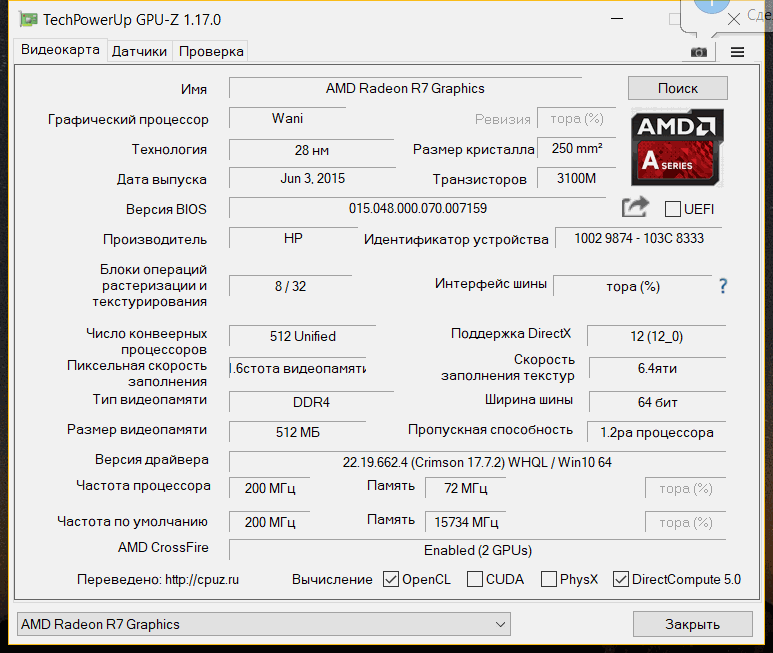Enable the CUDA checkbox
Screen dimensions: 773x653
click(x=475, y=579)
